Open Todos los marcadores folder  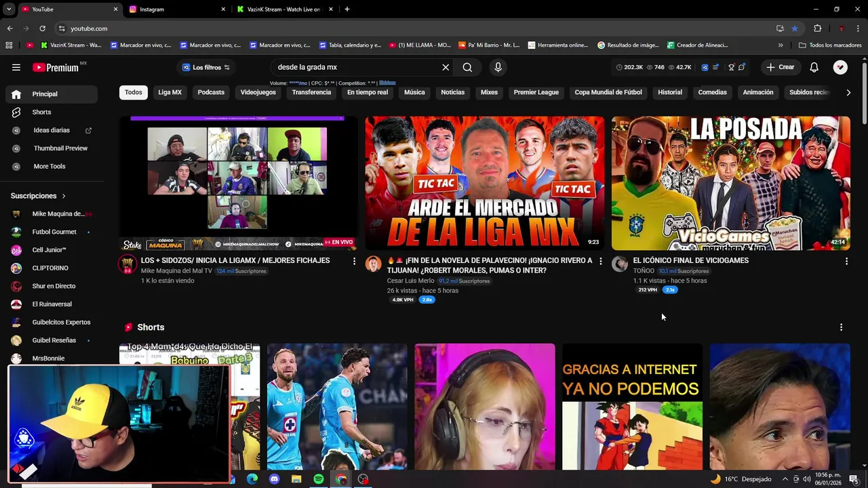830,45
